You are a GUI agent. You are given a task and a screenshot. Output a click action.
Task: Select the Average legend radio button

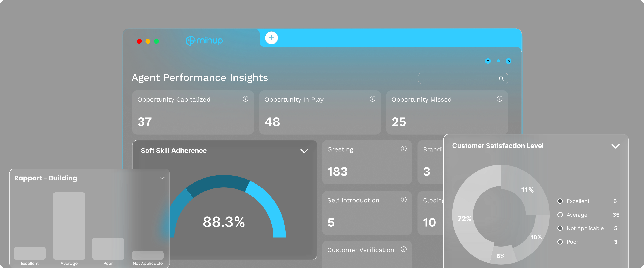560,215
